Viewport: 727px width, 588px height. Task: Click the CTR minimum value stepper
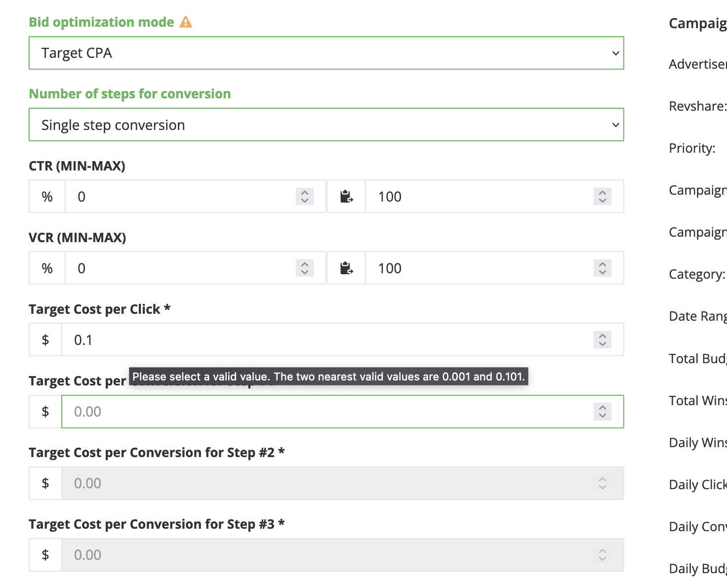pos(305,197)
